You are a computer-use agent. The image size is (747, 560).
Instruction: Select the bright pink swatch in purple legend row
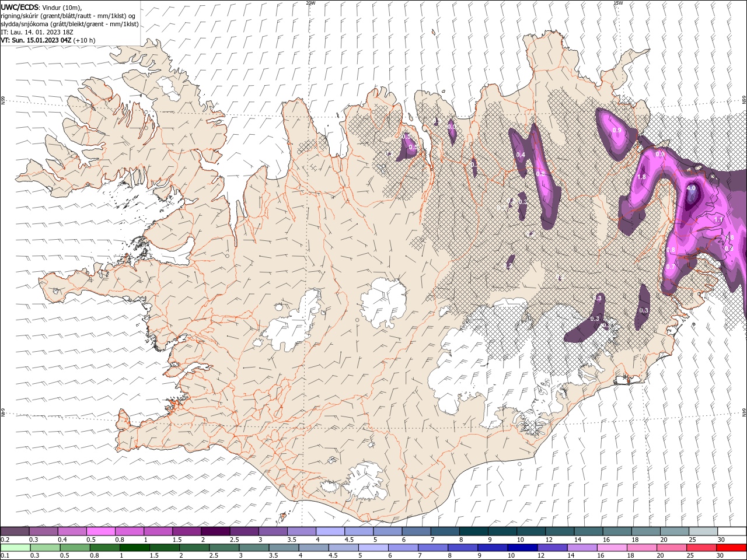click(x=100, y=531)
